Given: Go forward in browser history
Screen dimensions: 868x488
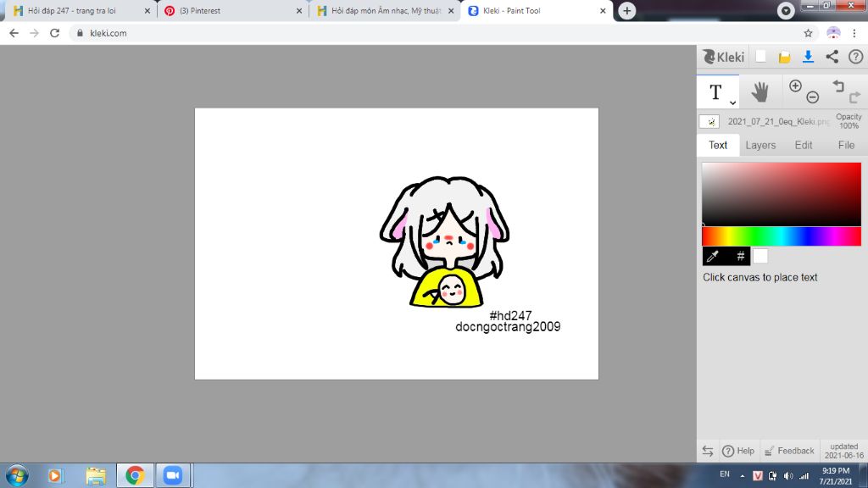Looking at the screenshot, I should pos(34,33).
